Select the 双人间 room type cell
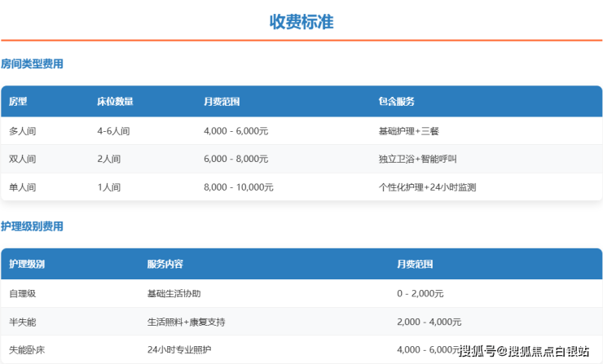603x364 pixels. 23,159
